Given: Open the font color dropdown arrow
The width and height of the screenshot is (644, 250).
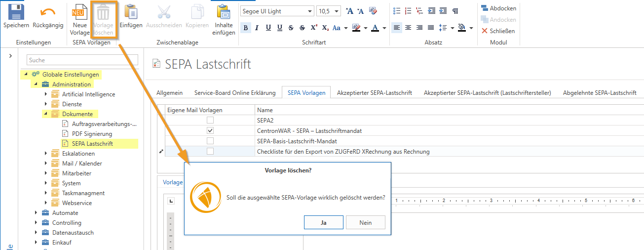Looking at the screenshot, I should 384,28.
